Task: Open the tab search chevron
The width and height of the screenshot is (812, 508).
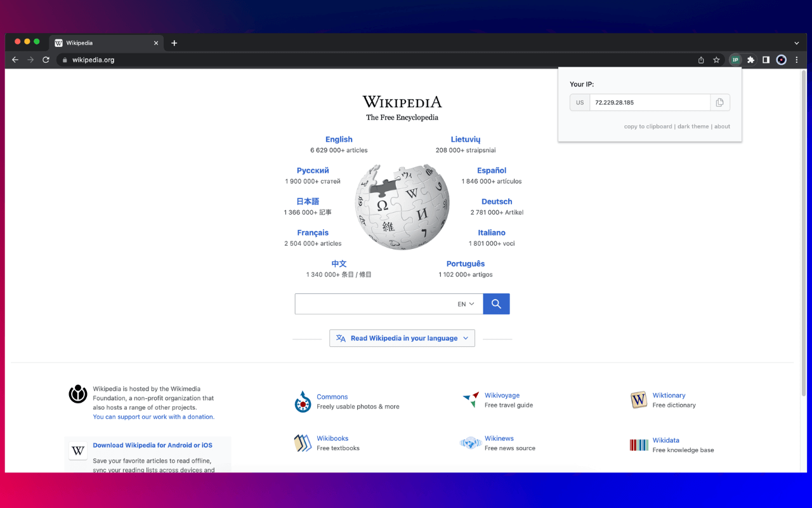Action: coord(796,43)
